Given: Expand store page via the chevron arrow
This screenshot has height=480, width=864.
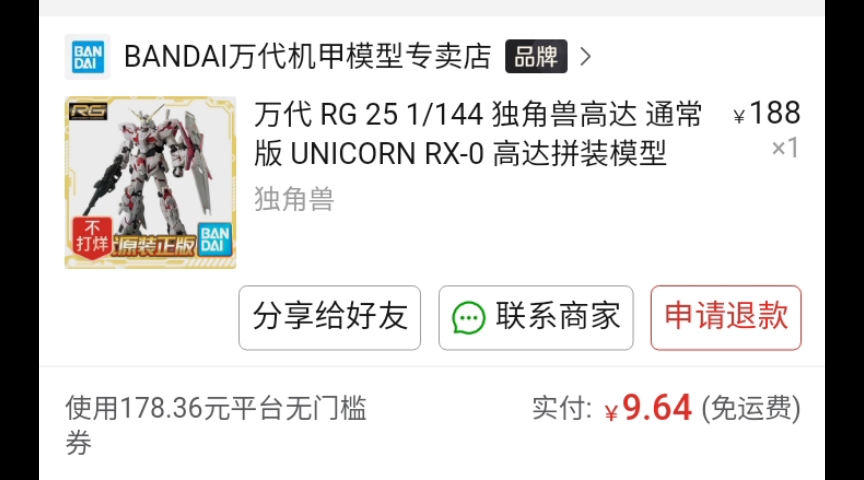Looking at the screenshot, I should (x=586, y=56).
